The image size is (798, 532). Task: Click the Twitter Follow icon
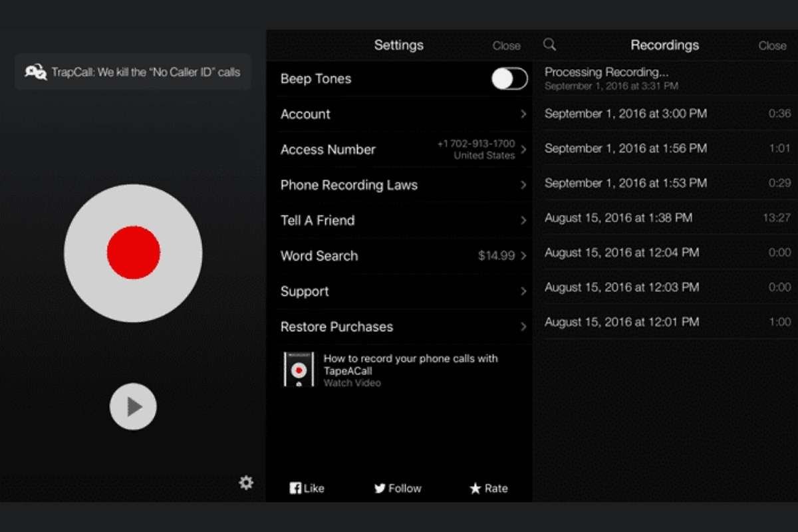click(x=380, y=487)
